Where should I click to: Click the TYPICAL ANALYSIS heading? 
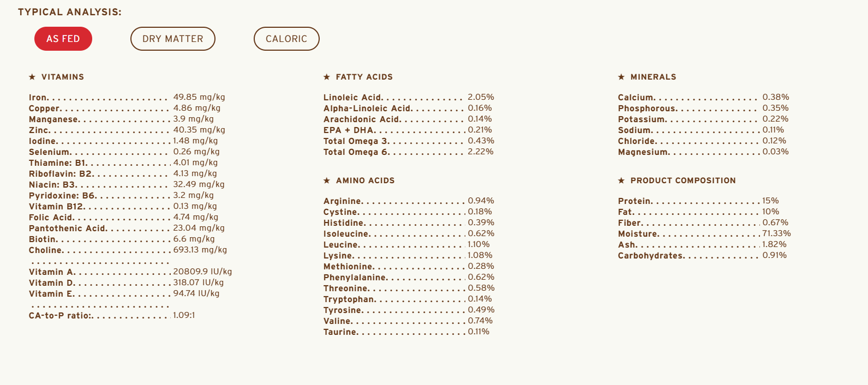pos(70,12)
